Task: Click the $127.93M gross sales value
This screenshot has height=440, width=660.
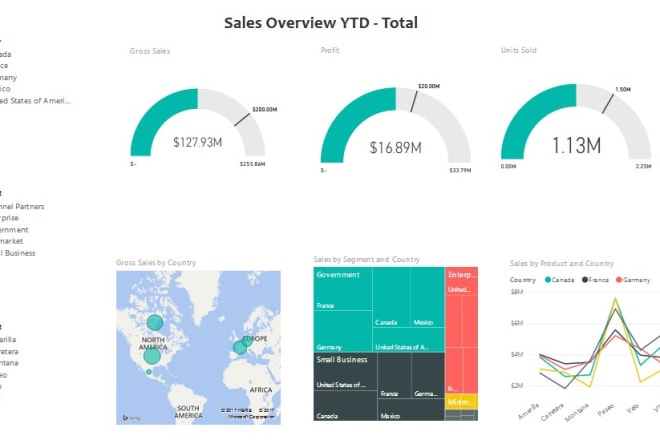Action: click(197, 142)
